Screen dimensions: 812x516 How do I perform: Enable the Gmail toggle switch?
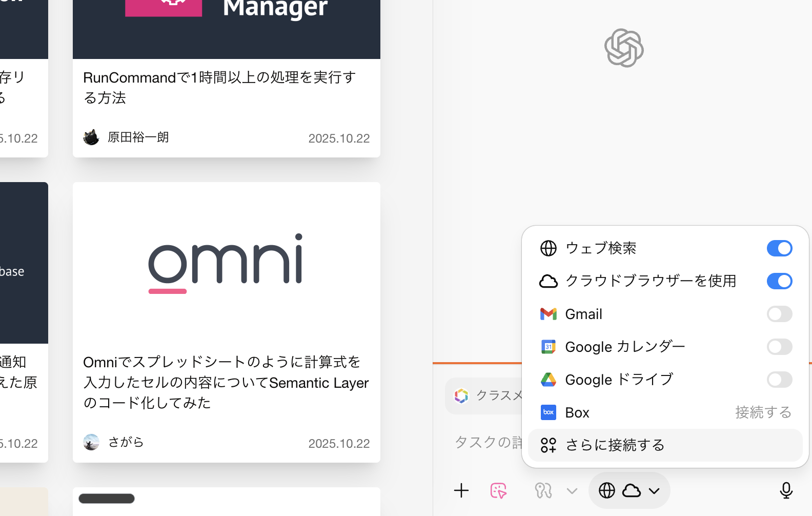click(x=779, y=314)
